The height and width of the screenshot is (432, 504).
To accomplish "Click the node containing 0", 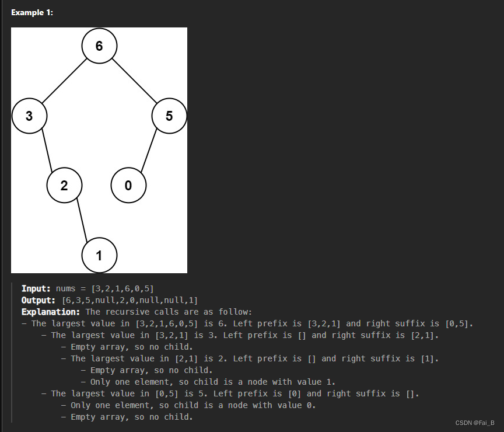I will [128, 186].
